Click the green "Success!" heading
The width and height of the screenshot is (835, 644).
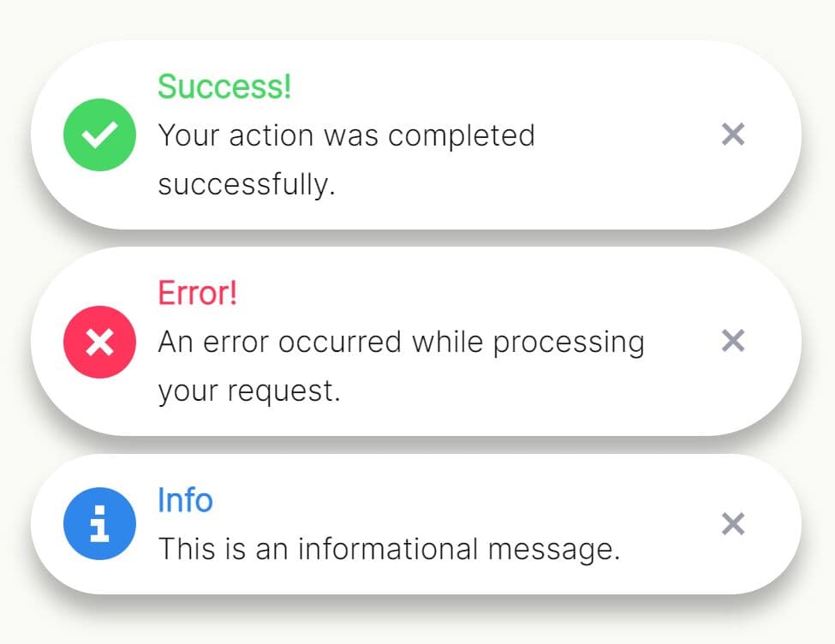(x=224, y=86)
